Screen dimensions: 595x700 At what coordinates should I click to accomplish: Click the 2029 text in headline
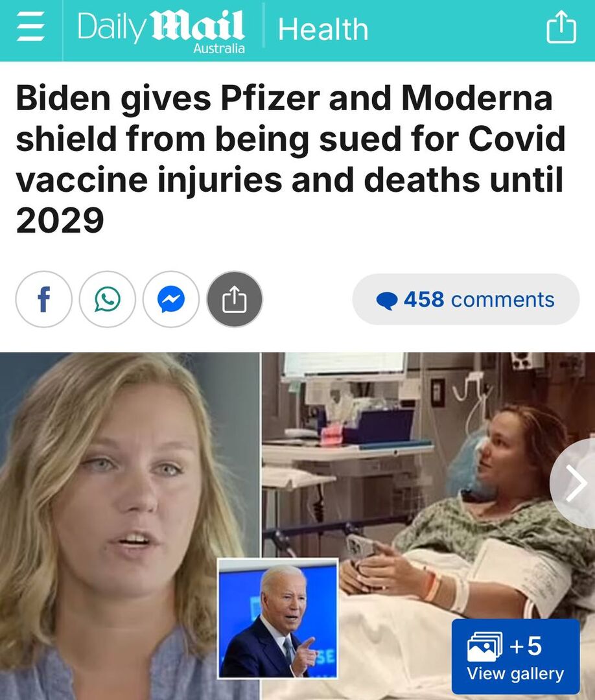pyautogui.click(x=60, y=220)
